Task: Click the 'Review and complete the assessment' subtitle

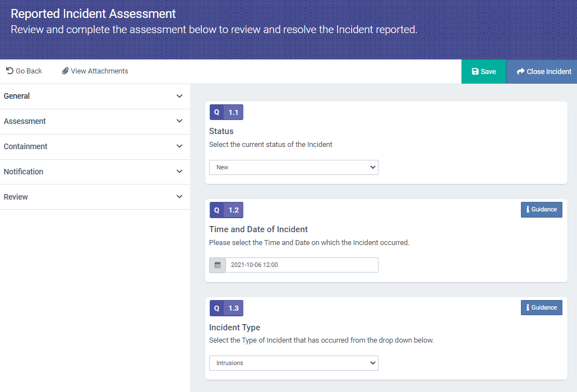Action: coord(214,30)
